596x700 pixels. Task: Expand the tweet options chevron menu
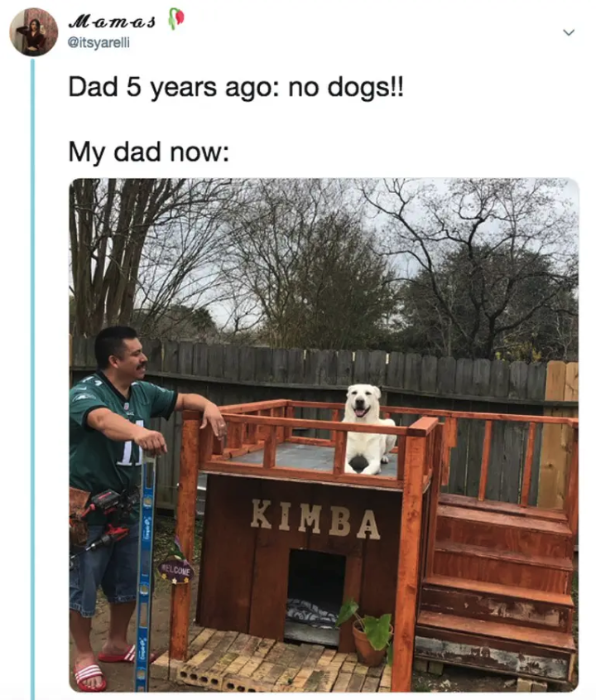568,32
